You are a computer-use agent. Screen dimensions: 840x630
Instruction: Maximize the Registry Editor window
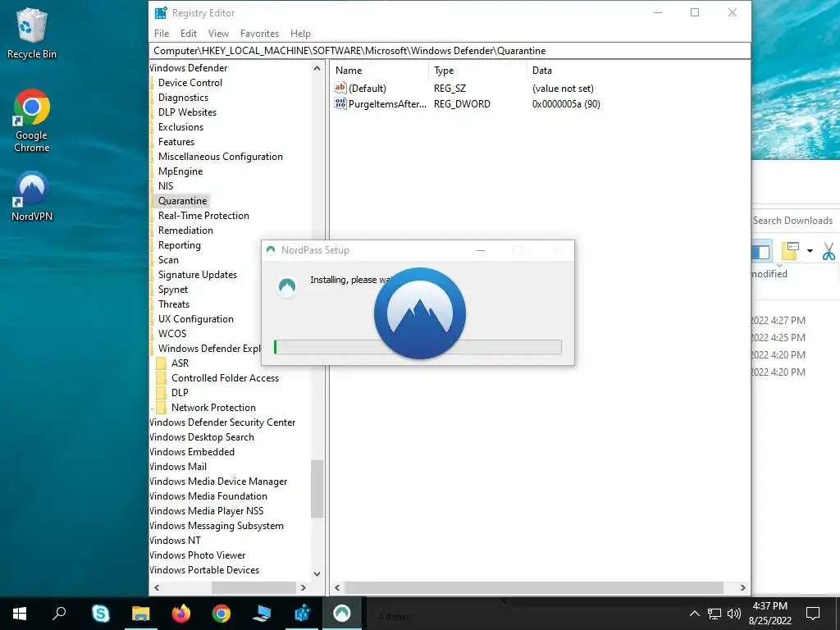(695, 12)
